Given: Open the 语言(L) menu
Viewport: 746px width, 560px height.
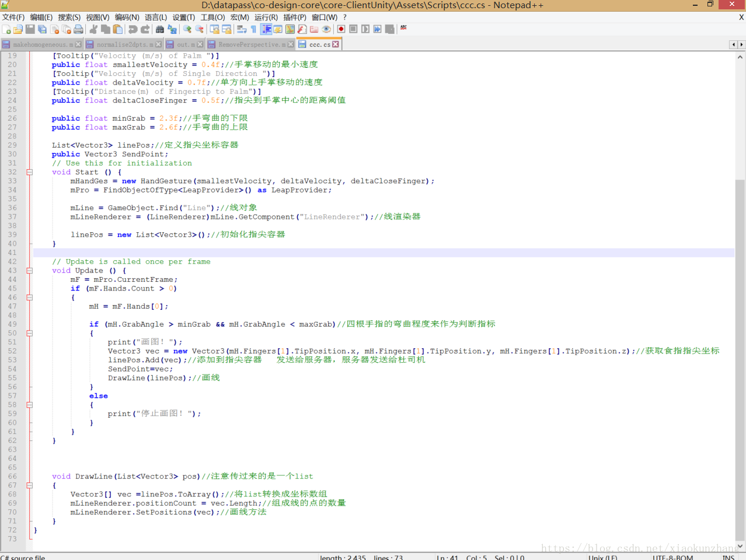Looking at the screenshot, I should point(156,17).
